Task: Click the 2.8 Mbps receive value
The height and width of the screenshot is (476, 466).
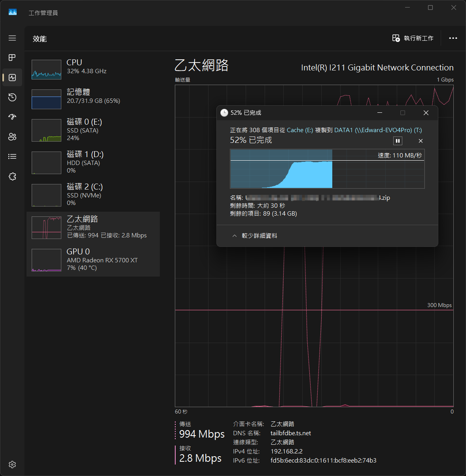Action: [200, 458]
